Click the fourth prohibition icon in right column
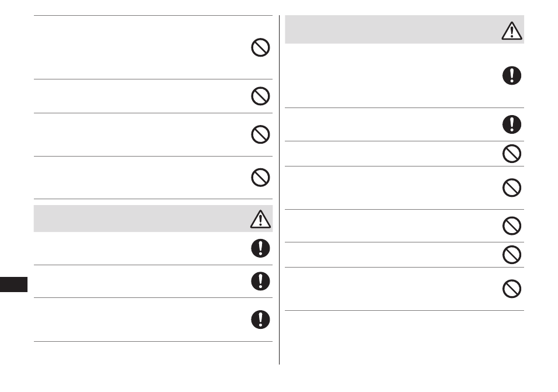Image resolution: width=558 pixels, height=392 pixels. (x=512, y=255)
